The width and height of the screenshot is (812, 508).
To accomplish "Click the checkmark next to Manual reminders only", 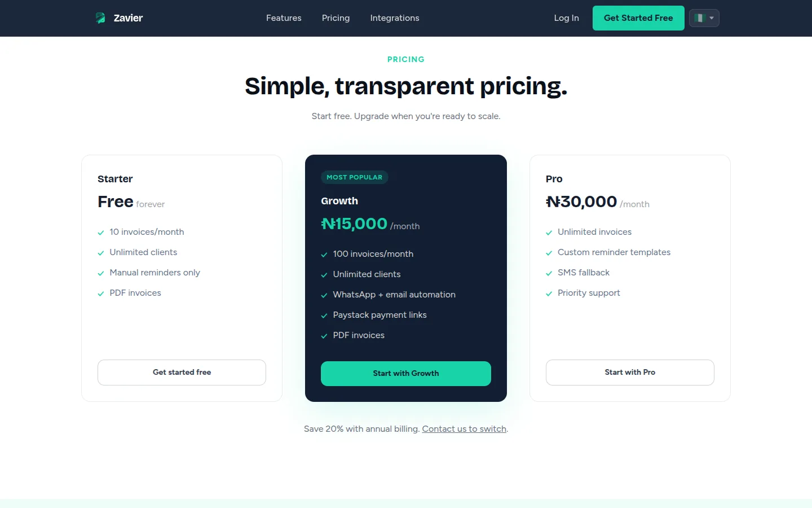I will pos(101,273).
